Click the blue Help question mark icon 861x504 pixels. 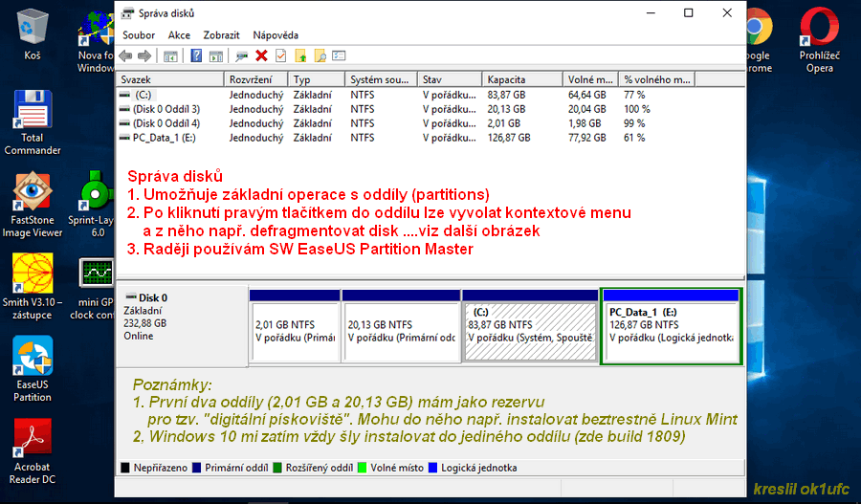[x=196, y=55]
